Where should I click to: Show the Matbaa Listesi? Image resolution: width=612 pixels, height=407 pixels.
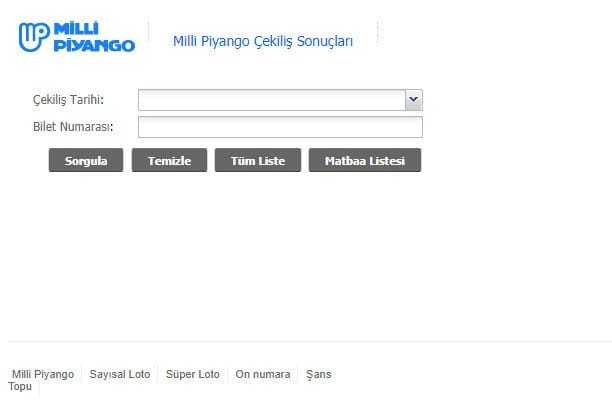(x=365, y=160)
